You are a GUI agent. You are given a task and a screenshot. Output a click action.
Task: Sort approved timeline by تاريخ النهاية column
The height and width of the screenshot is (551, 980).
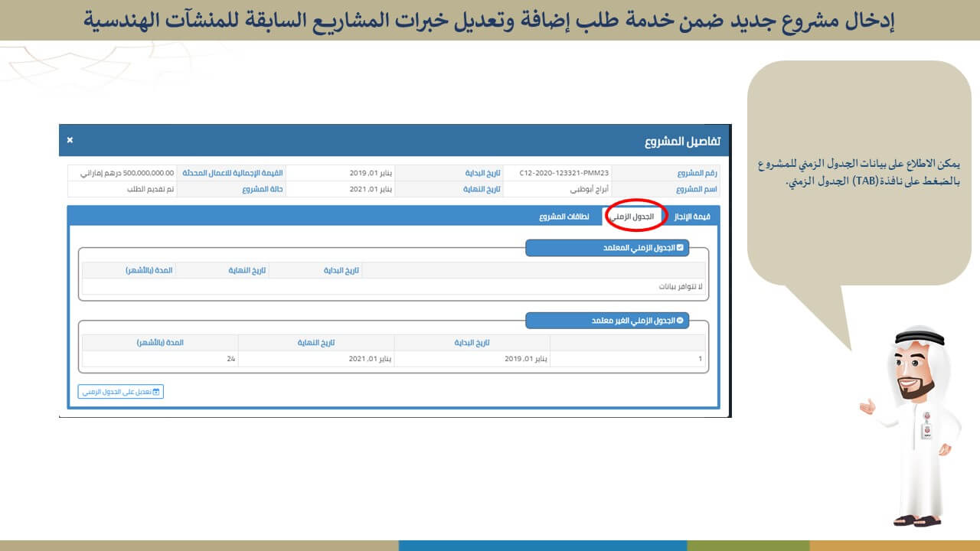pyautogui.click(x=247, y=270)
